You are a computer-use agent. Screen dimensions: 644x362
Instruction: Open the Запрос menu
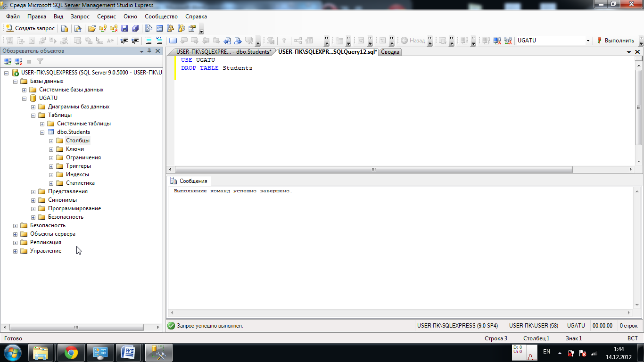80,16
